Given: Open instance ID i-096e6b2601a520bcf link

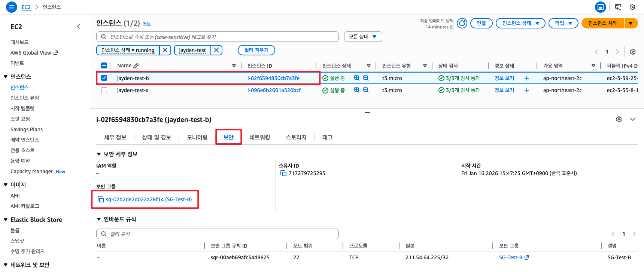Looking at the screenshot, I should click(x=274, y=90).
